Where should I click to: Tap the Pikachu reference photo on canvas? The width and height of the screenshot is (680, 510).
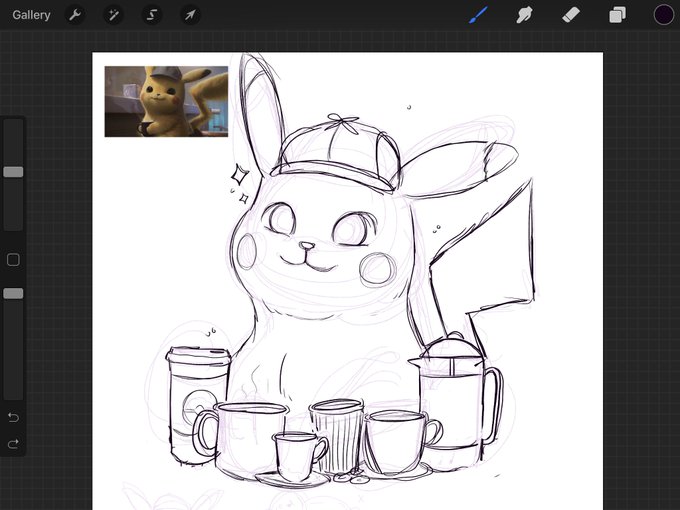pyautogui.click(x=166, y=101)
